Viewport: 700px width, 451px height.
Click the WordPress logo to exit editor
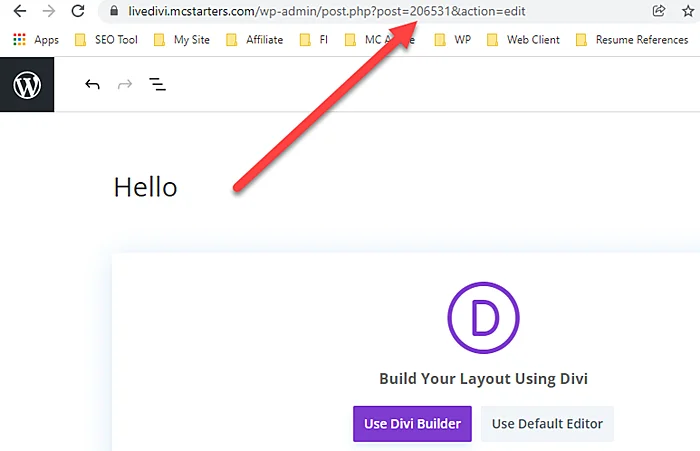point(27,85)
